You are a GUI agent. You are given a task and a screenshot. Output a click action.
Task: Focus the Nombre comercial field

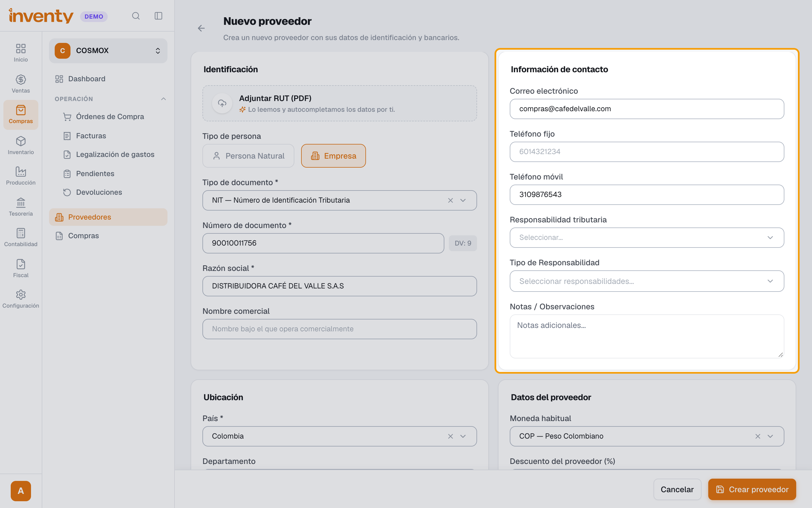[339, 329]
